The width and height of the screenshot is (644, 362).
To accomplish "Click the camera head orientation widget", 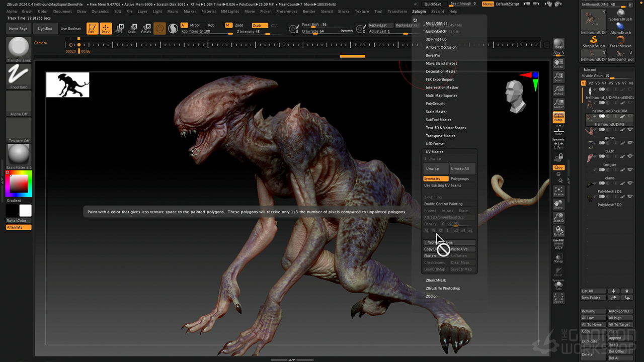I will tap(516, 96).
